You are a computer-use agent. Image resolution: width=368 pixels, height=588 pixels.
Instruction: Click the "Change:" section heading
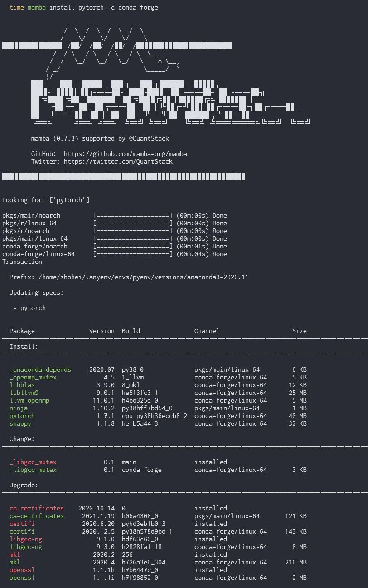tap(22, 439)
